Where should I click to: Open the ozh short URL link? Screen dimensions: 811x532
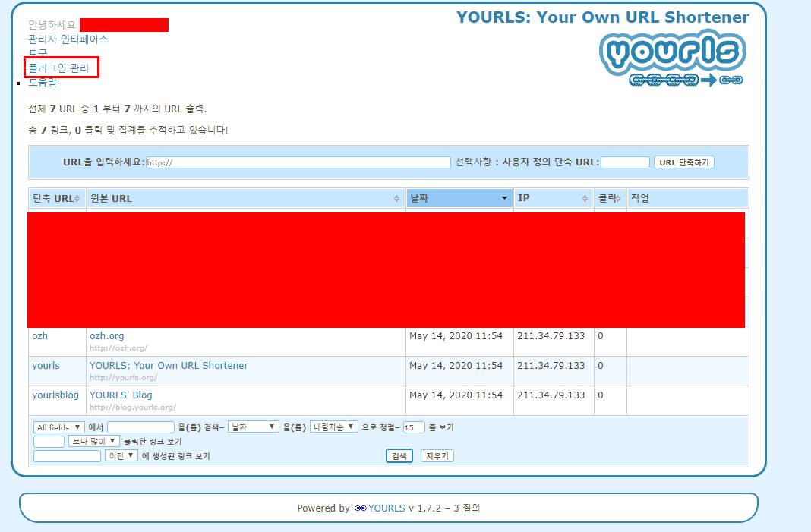[39, 336]
